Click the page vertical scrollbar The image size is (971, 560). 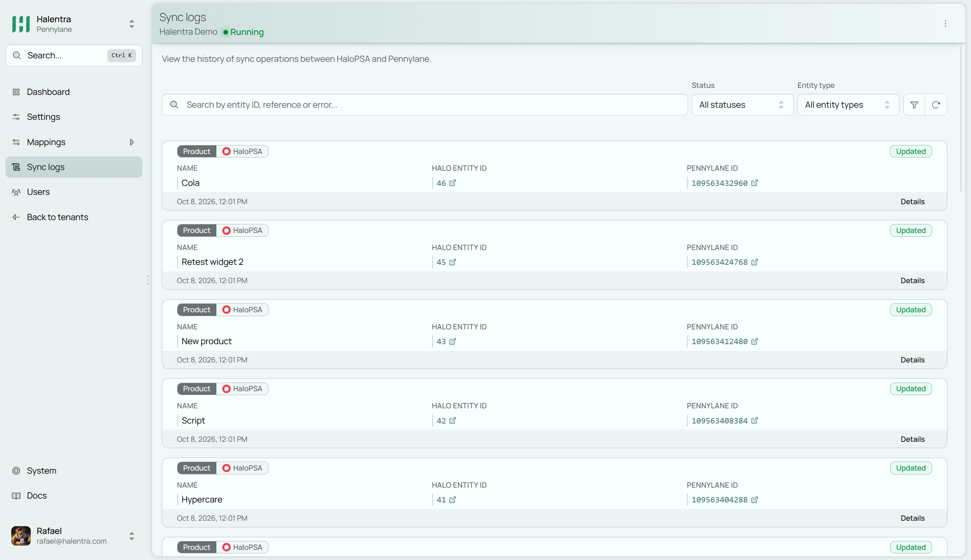click(961, 119)
